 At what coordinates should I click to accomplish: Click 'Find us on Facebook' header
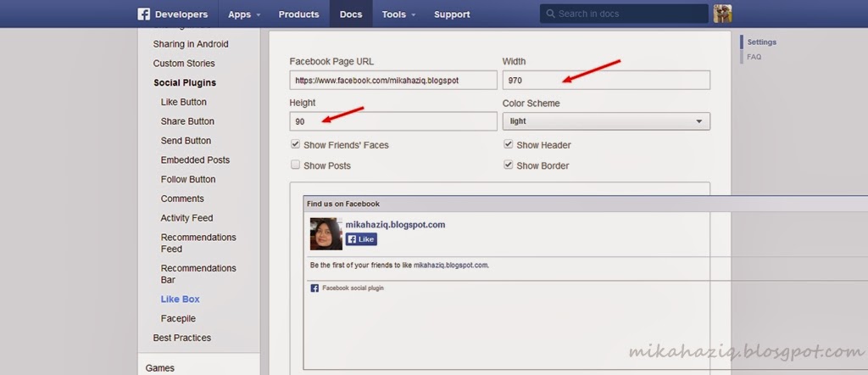[x=343, y=204]
